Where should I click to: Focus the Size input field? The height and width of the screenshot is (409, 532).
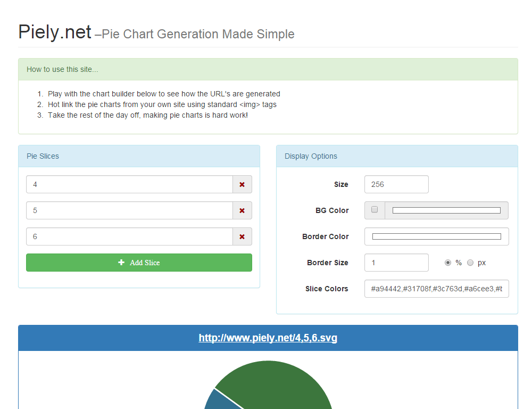(397, 184)
